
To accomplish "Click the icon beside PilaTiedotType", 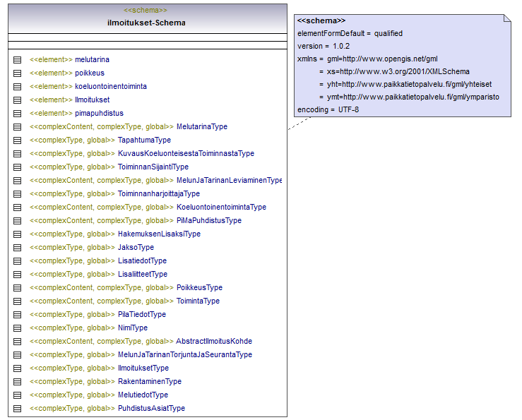I will pos(18,315).
